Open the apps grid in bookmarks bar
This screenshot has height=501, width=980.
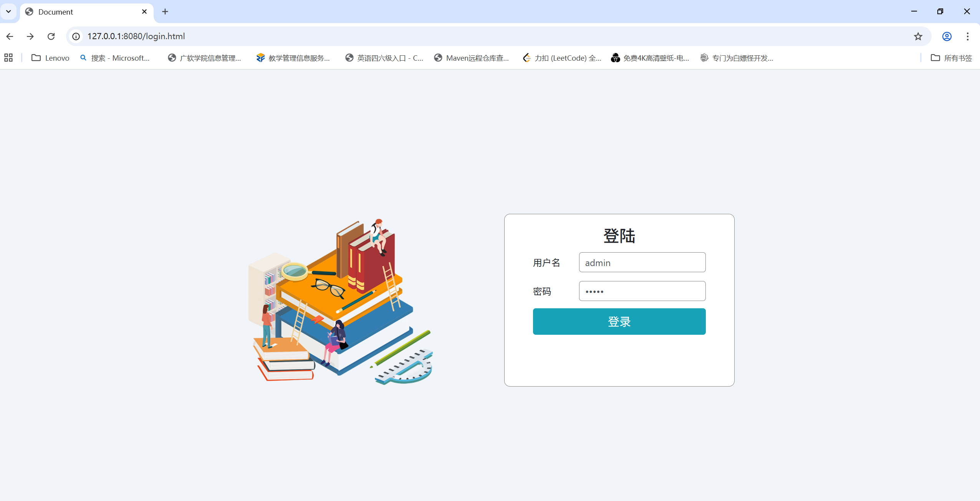click(8, 58)
